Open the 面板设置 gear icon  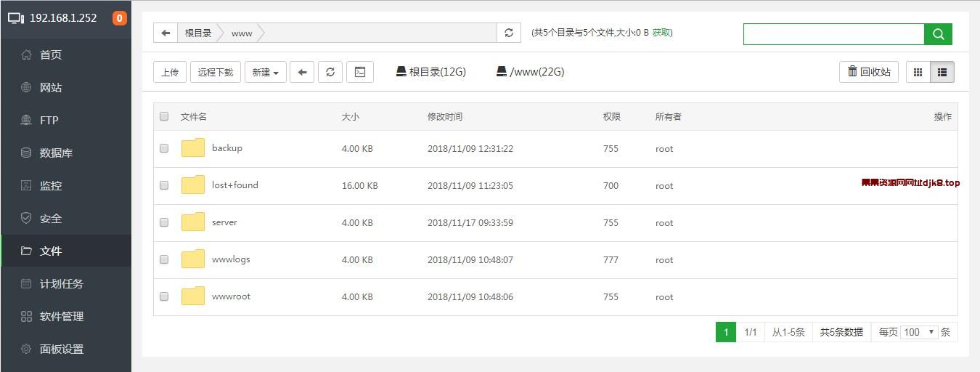[27, 349]
